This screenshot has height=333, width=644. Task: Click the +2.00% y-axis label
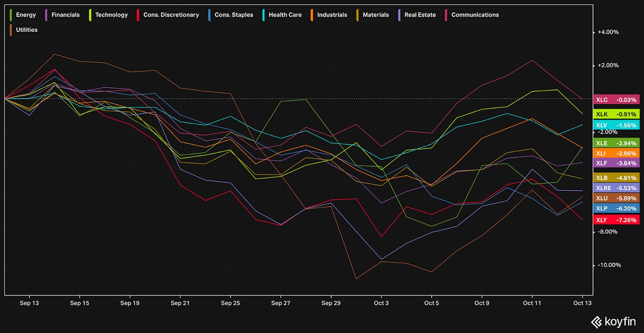tap(608, 65)
